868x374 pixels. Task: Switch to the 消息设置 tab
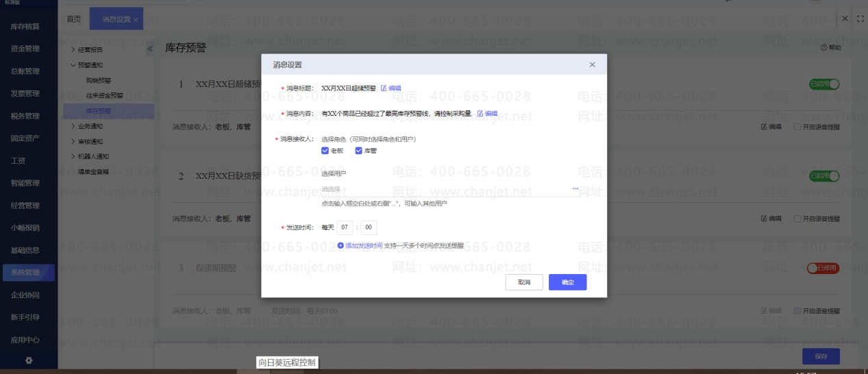pyautogui.click(x=116, y=19)
